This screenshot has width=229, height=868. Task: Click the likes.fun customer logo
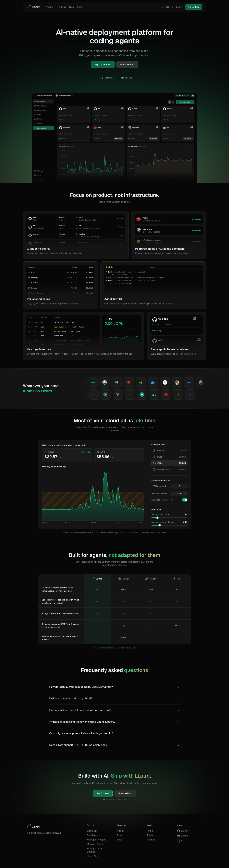127,78
